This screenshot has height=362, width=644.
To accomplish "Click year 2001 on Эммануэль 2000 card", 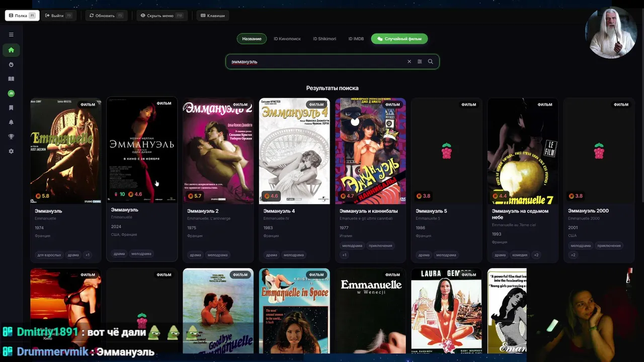I will pos(573,228).
